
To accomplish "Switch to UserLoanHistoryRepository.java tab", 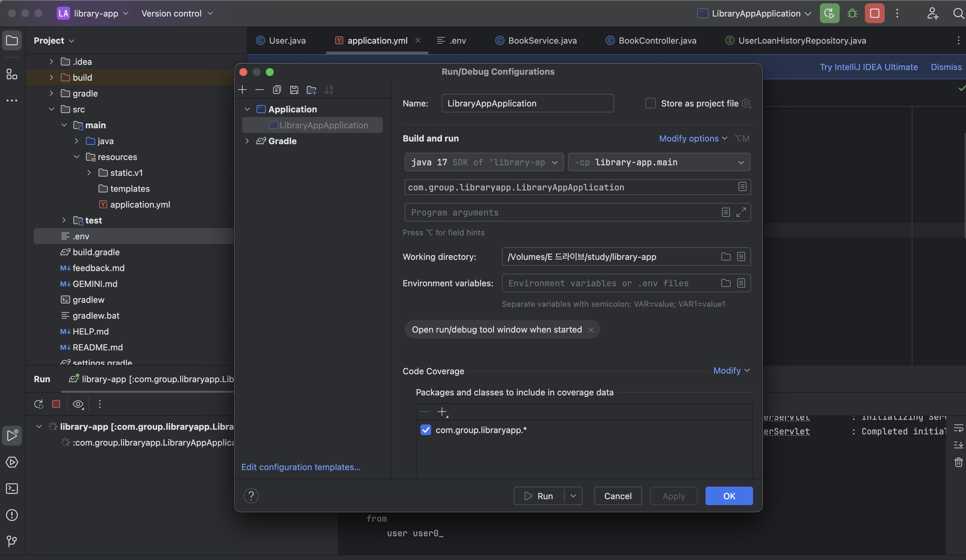I will [x=796, y=40].
